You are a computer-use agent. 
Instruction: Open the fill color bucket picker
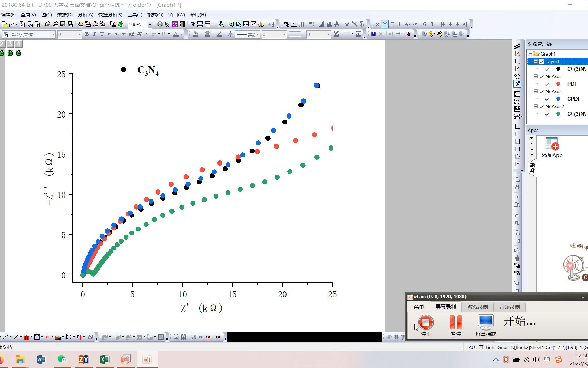click(x=196, y=34)
